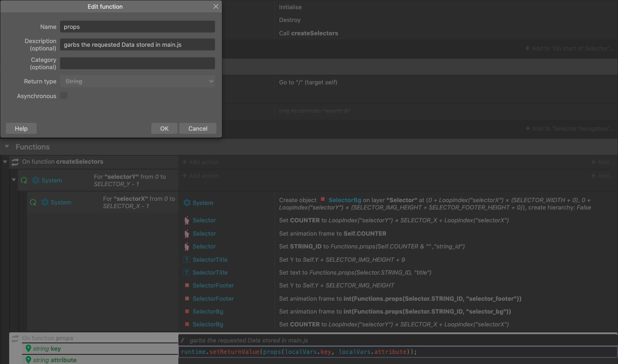This screenshot has width=618, height=364.
Task: Click the SelectorBg red icon on its Set COUNTER action
Action: [x=187, y=324]
